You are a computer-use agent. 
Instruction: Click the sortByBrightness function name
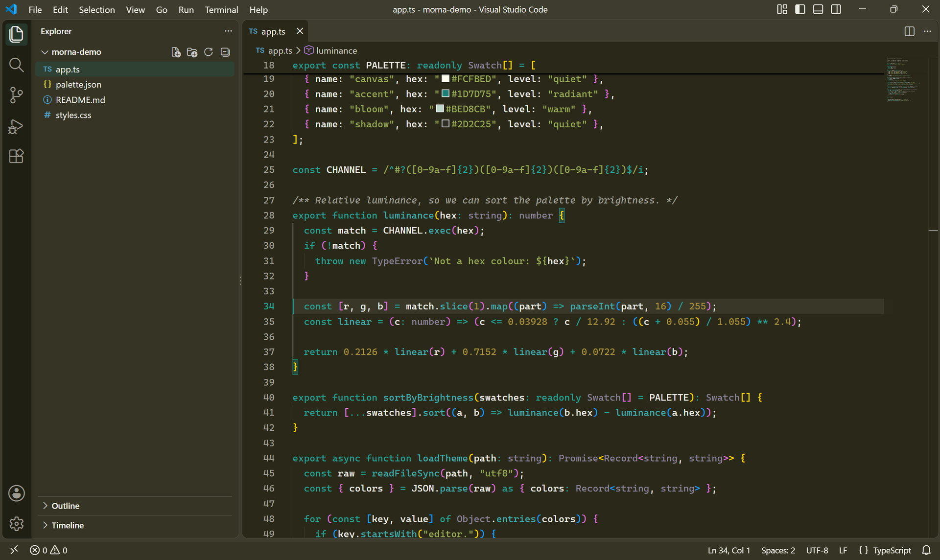(x=428, y=397)
